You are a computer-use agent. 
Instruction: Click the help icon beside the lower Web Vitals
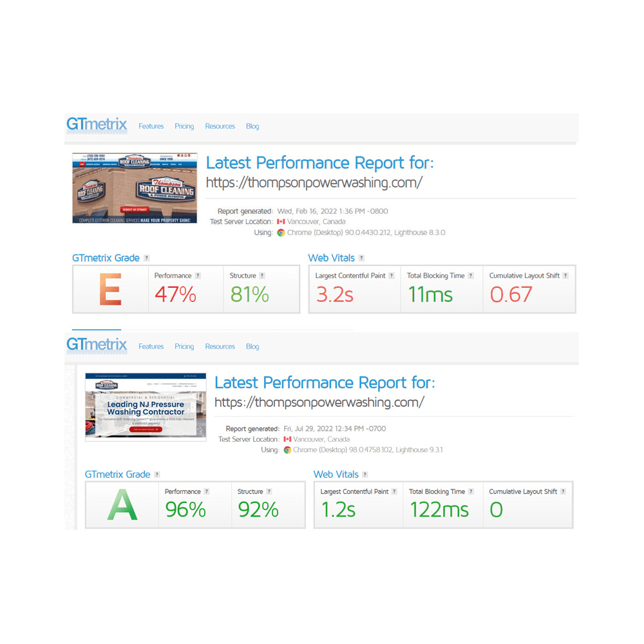point(365,475)
